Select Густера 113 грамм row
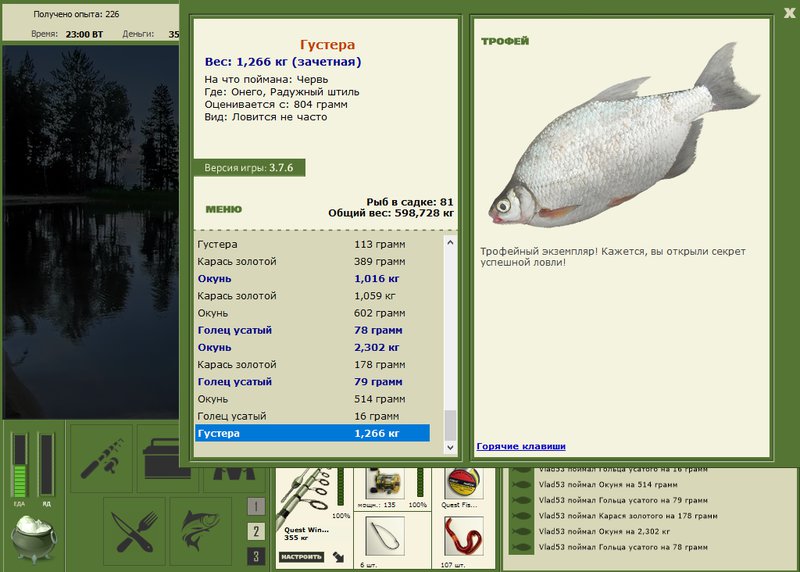Screen dimensions: 800x572 [312, 244]
